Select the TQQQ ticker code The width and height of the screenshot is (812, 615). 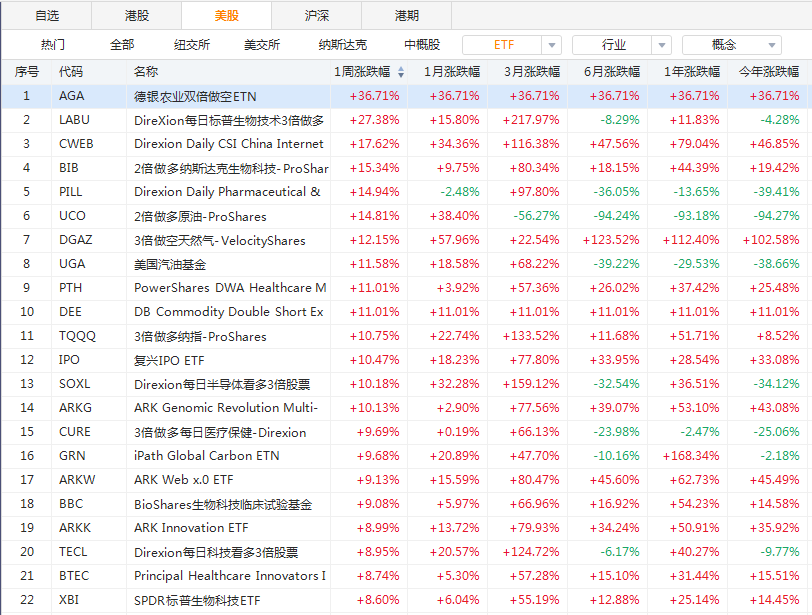77,336
